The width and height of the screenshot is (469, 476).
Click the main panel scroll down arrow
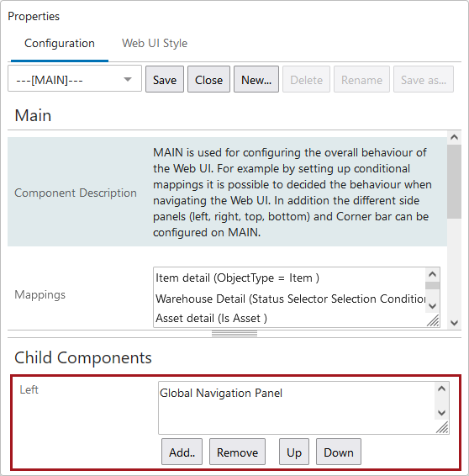click(454, 323)
